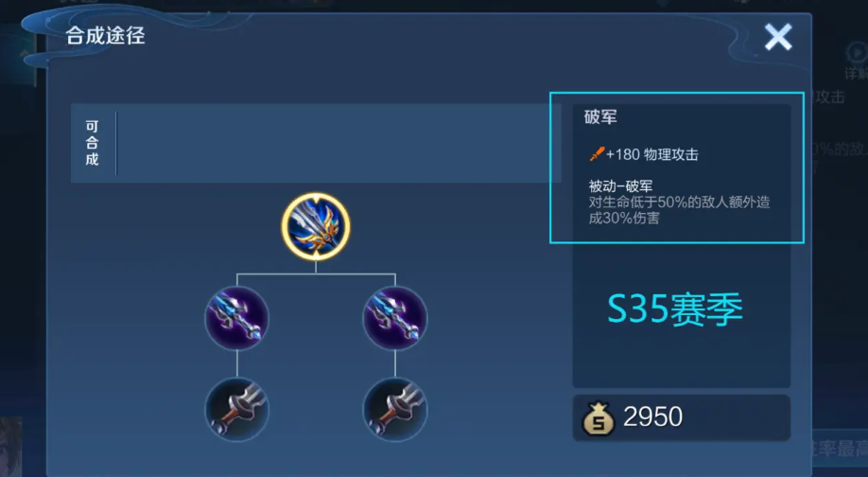Screen dimensions: 868x477
Task: Choose the bottom-right iron sword base item
Action: pyautogui.click(x=394, y=410)
